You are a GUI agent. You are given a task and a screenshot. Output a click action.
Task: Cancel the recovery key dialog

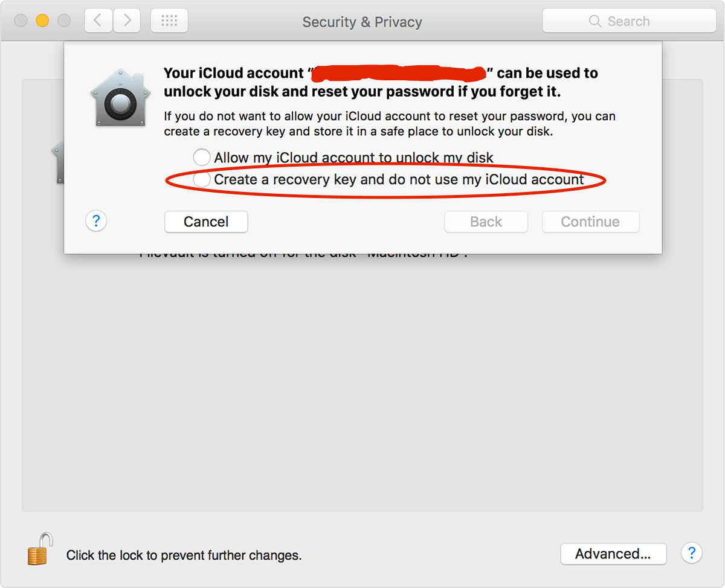[206, 222]
